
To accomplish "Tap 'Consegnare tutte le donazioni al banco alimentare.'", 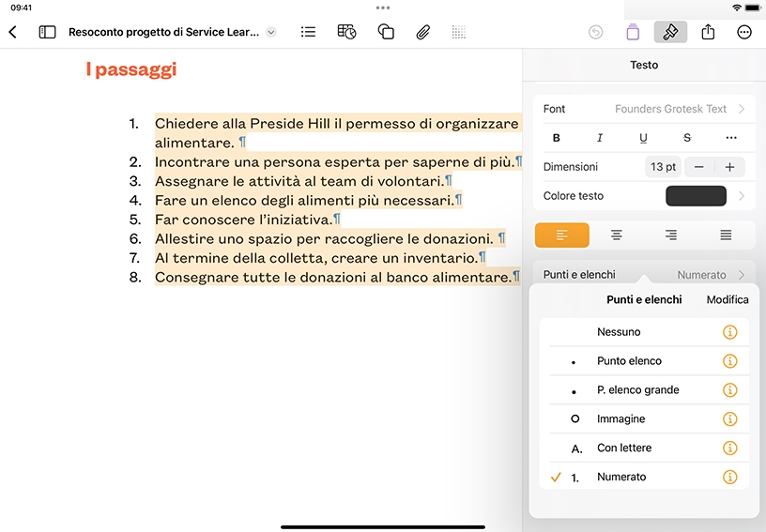I will point(333,277).
